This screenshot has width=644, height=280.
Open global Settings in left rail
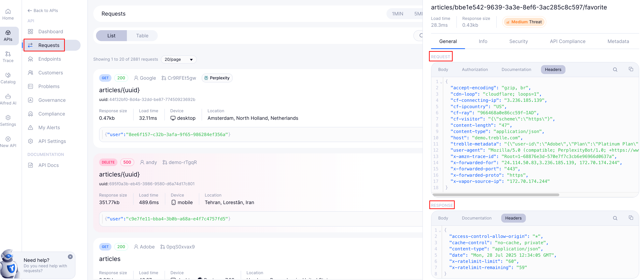pyautogui.click(x=8, y=121)
